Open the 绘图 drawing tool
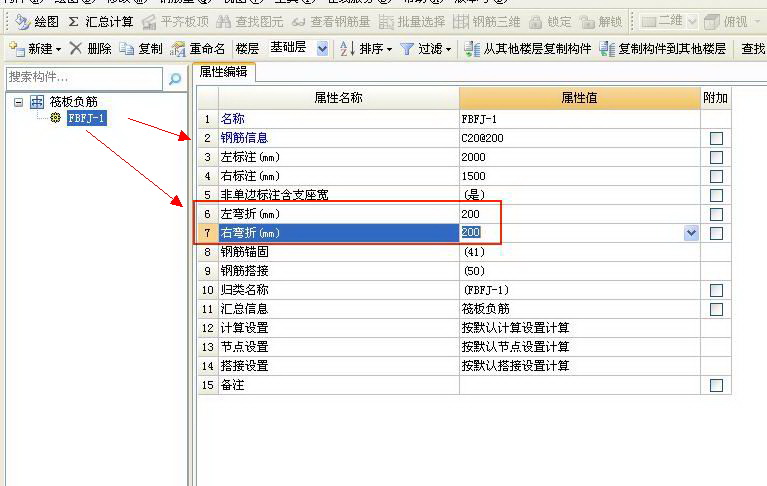The width and height of the screenshot is (767, 486). pos(37,22)
